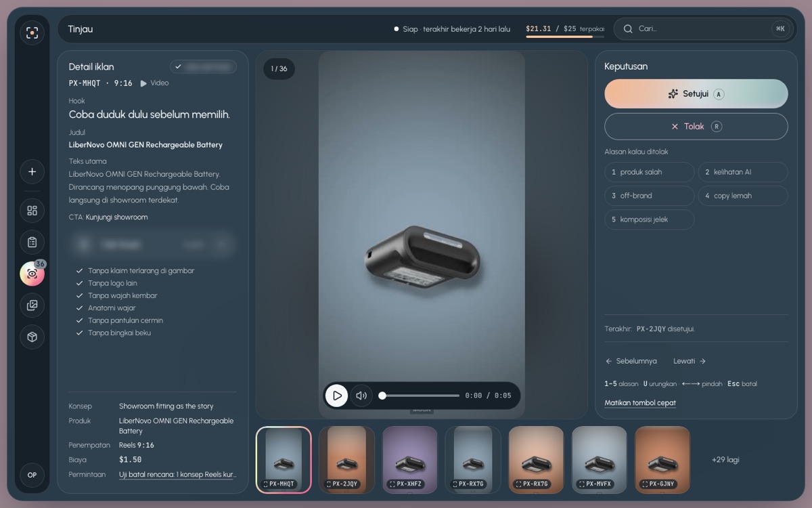
Task: Open the "Uji batal rencana" request link
Action: coord(177,474)
